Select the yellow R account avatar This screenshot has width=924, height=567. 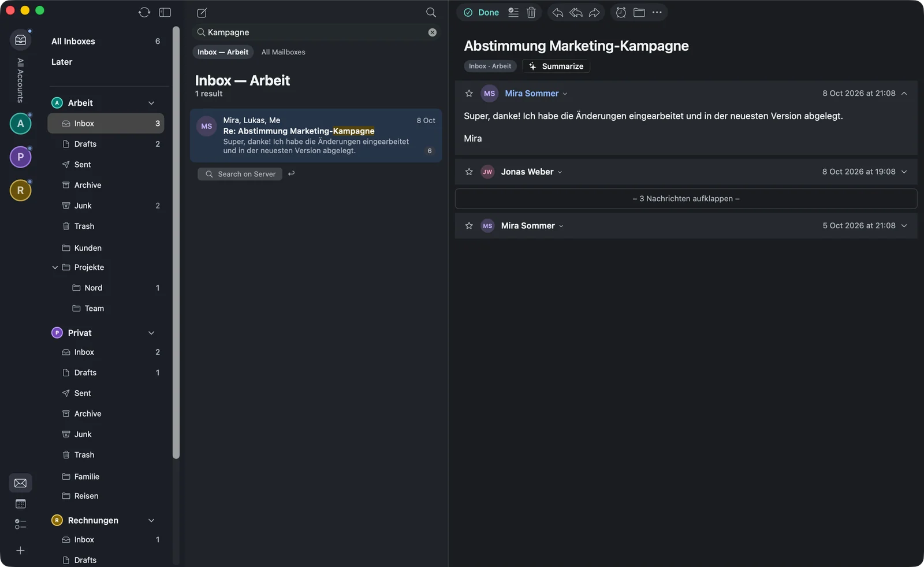pyautogui.click(x=20, y=190)
